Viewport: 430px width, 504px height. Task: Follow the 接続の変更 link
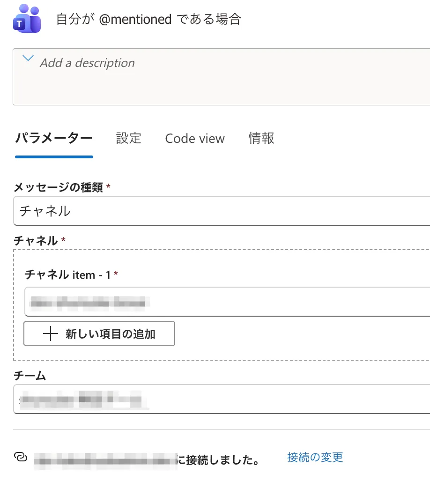315,458
